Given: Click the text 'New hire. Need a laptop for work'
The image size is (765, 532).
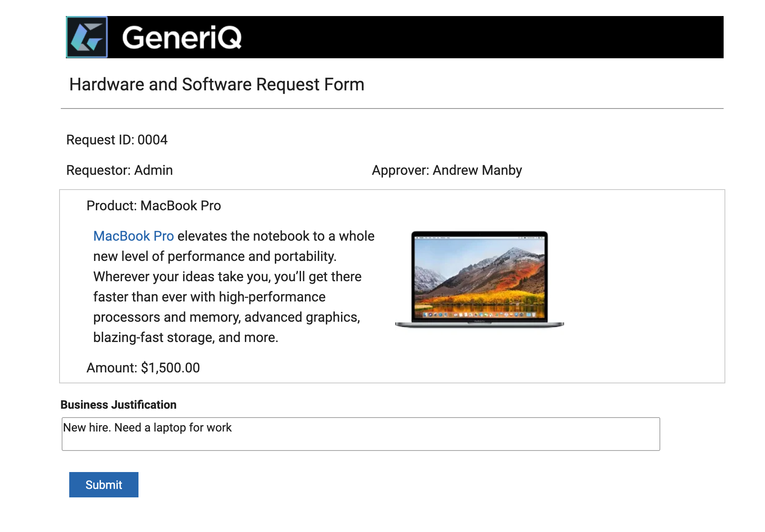Looking at the screenshot, I should coord(147,428).
